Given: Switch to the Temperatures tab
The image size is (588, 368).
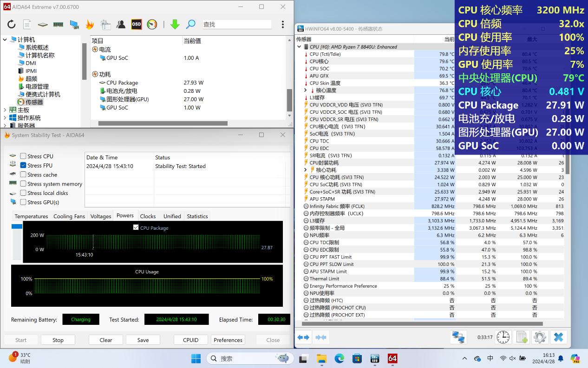Looking at the screenshot, I should coord(31,216).
